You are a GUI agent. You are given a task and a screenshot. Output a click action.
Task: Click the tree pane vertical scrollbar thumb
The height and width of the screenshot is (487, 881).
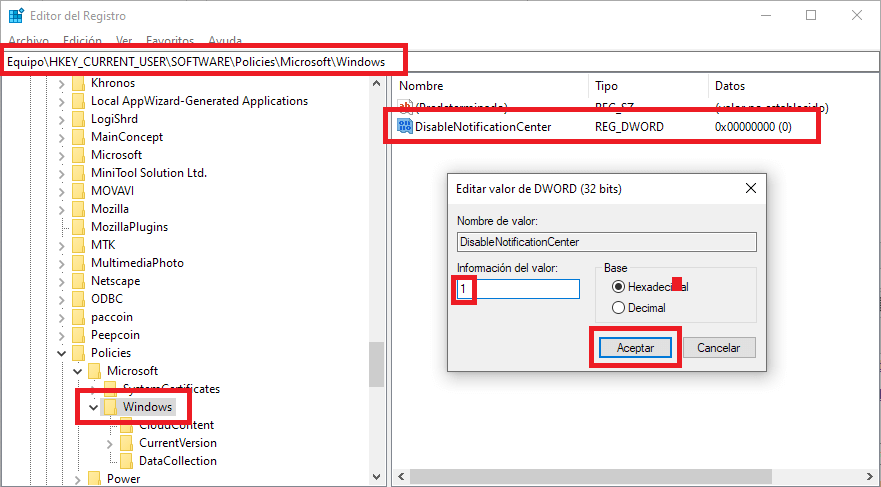point(376,365)
